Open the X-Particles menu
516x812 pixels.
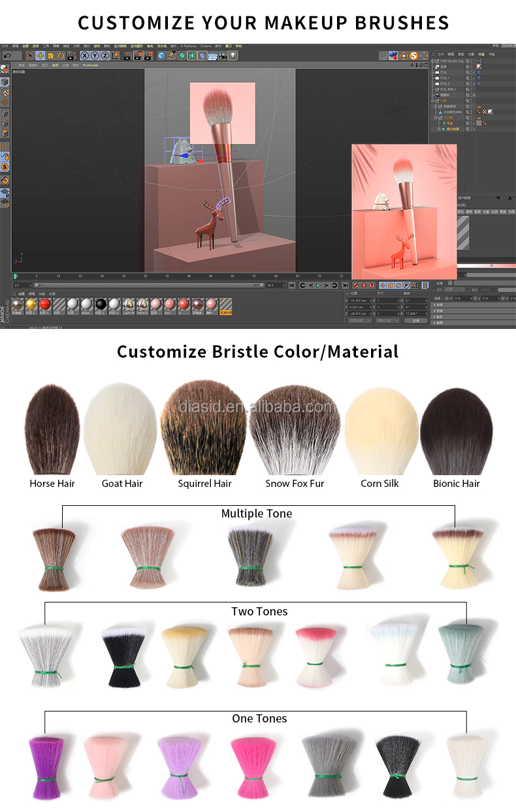[188, 46]
